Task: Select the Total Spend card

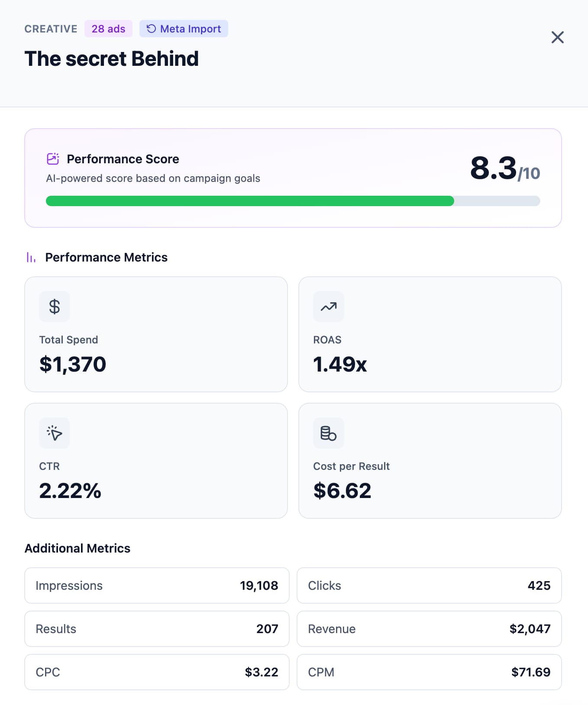Action: coord(156,334)
